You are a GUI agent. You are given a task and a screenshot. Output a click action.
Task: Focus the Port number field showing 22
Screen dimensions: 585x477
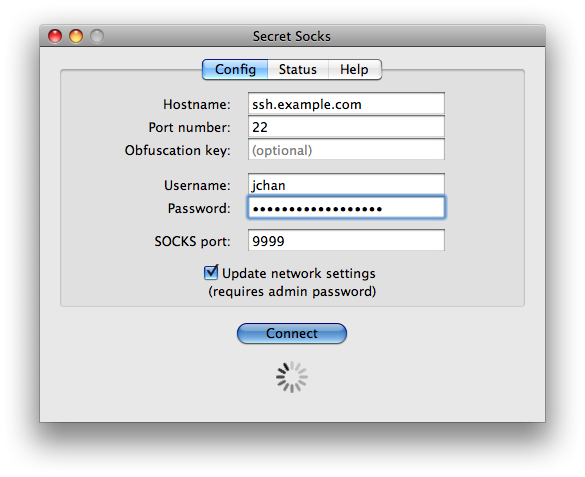click(x=346, y=126)
